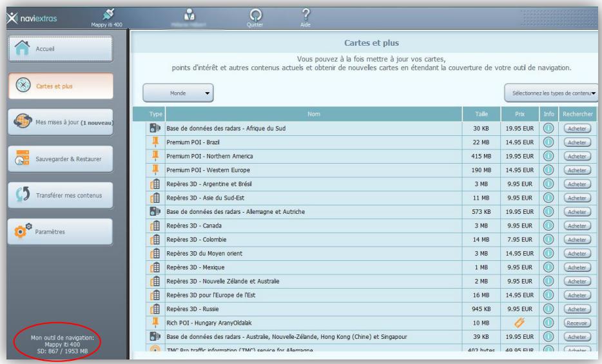Buy Repères 3D Colombie
Viewport: 602px width, 364px height.
point(577,240)
